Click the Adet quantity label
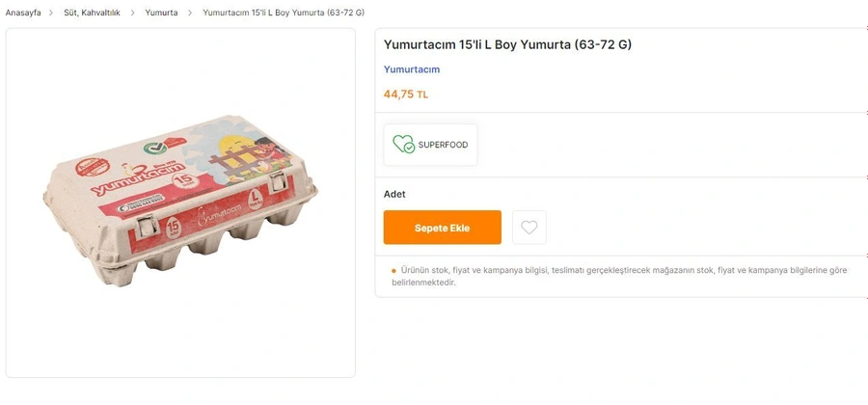The width and height of the screenshot is (868, 405). (394, 194)
